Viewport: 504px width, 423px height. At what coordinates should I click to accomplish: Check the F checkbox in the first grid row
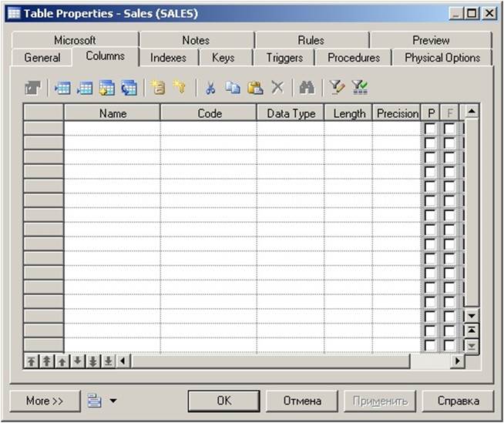click(449, 129)
